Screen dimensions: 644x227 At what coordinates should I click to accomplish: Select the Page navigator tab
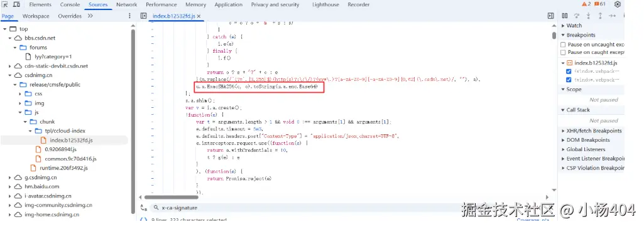point(8,16)
